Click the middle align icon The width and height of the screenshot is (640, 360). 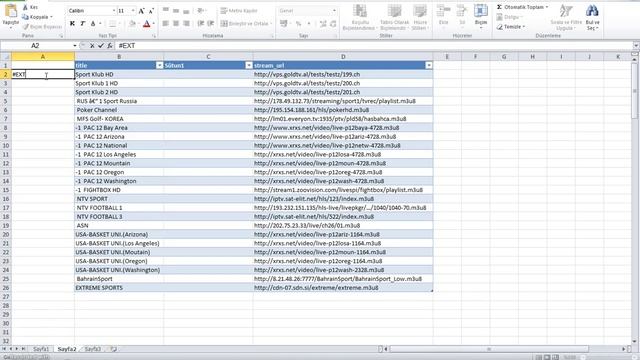pyautogui.click(x=176, y=11)
